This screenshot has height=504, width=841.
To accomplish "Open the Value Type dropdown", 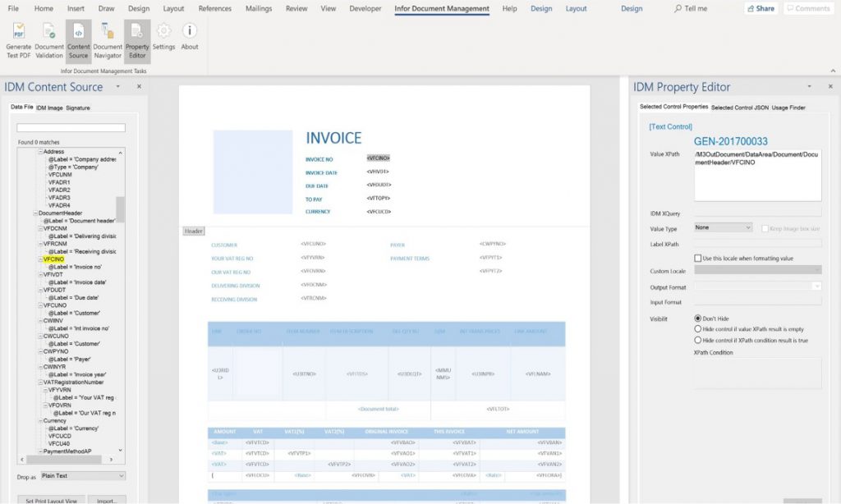I will point(723,227).
